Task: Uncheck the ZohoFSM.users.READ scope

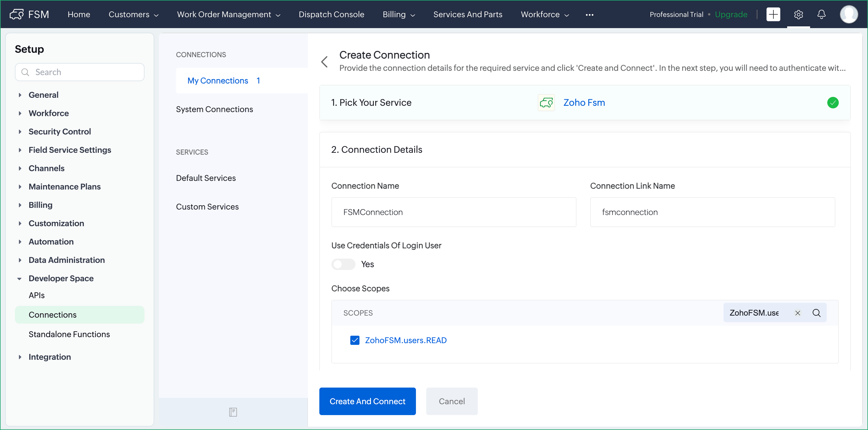Action: click(355, 340)
